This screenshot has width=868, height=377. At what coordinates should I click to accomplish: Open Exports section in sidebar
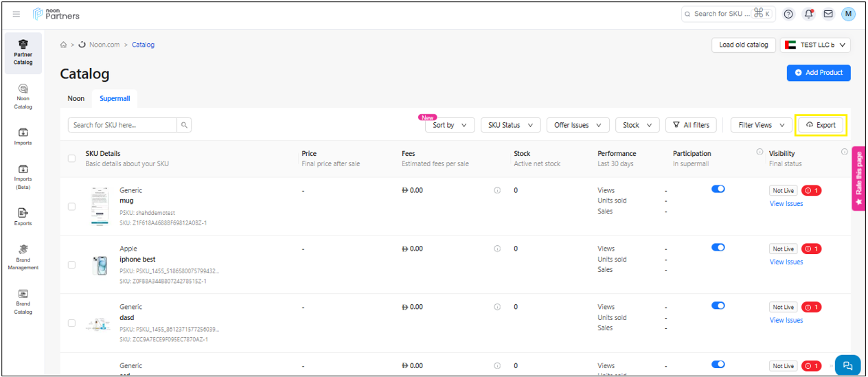coord(23,216)
